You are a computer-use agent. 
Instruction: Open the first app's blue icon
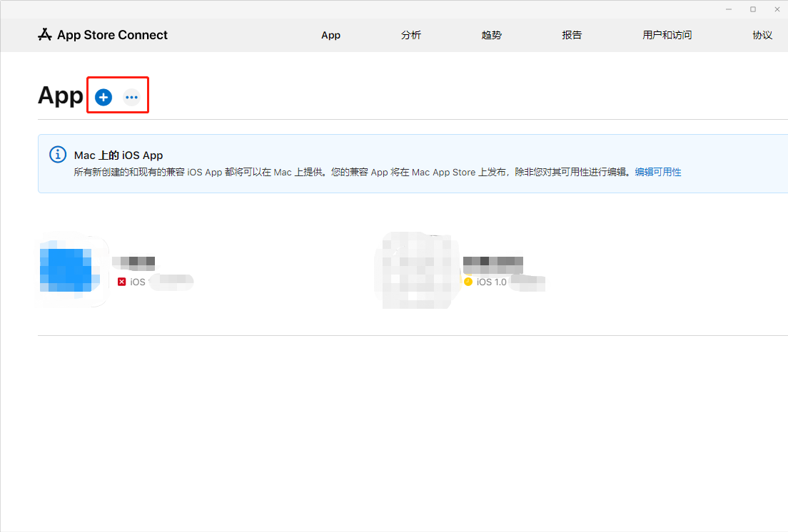72,270
